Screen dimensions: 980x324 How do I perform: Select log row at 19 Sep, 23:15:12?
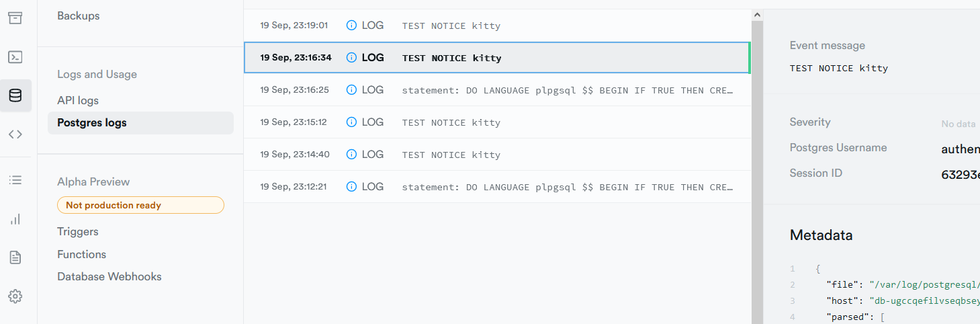pyautogui.click(x=497, y=122)
